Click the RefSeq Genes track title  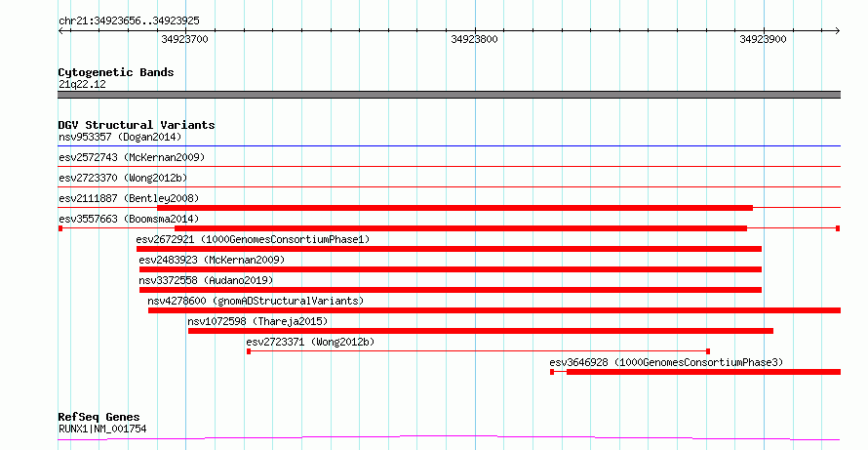(x=99, y=417)
